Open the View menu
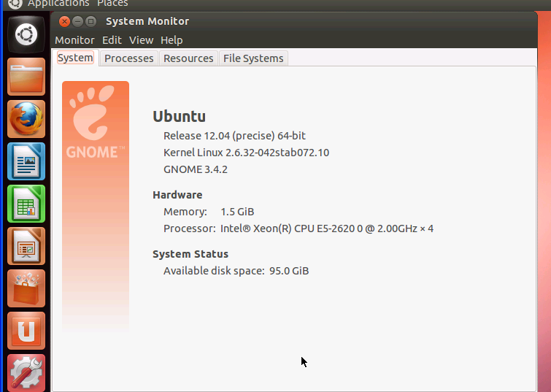Image resolution: width=551 pixels, height=392 pixels. click(141, 40)
